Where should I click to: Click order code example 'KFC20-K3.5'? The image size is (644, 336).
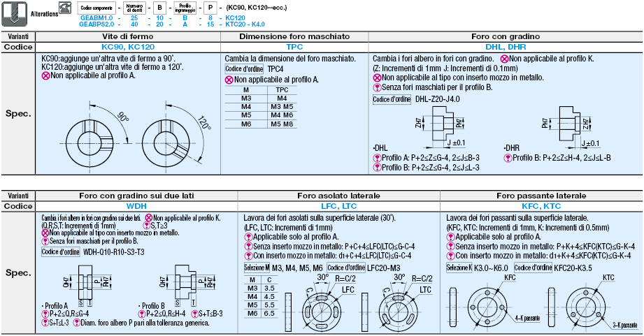click(x=573, y=268)
